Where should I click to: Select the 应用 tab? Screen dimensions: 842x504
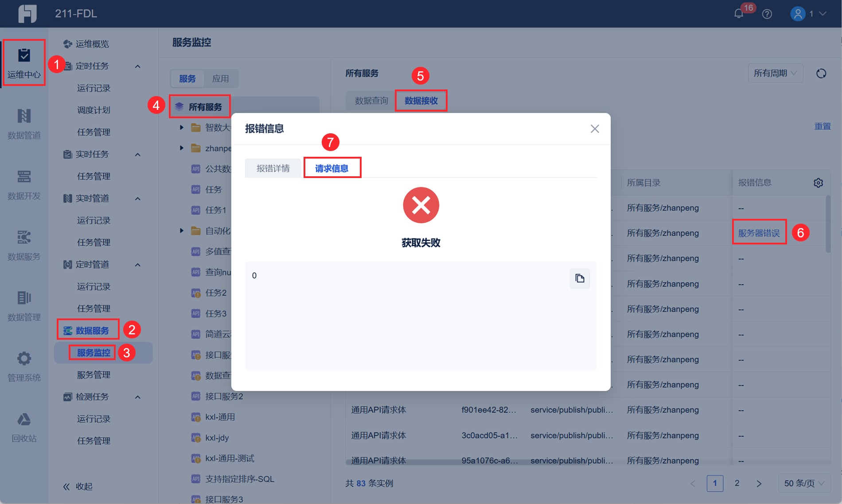click(x=220, y=79)
